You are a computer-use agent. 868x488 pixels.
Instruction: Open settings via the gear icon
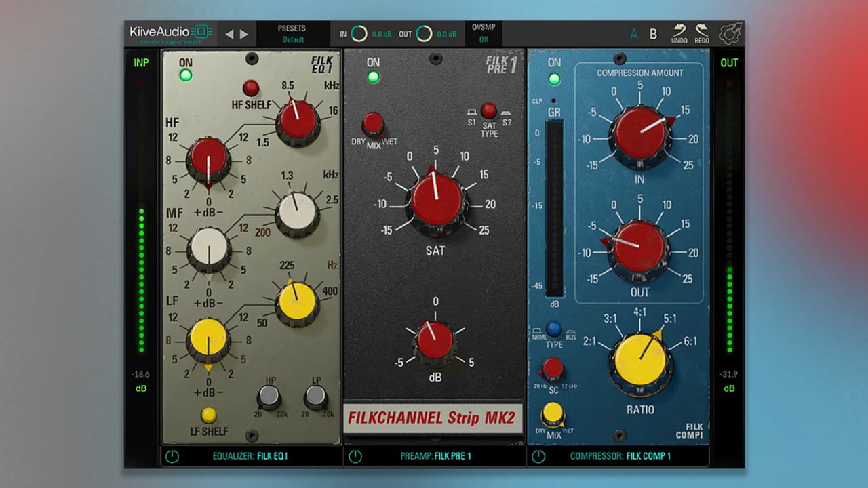click(x=730, y=34)
